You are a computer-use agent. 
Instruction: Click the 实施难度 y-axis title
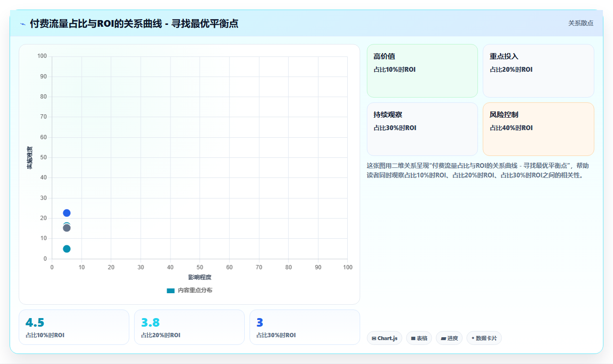pyautogui.click(x=30, y=157)
